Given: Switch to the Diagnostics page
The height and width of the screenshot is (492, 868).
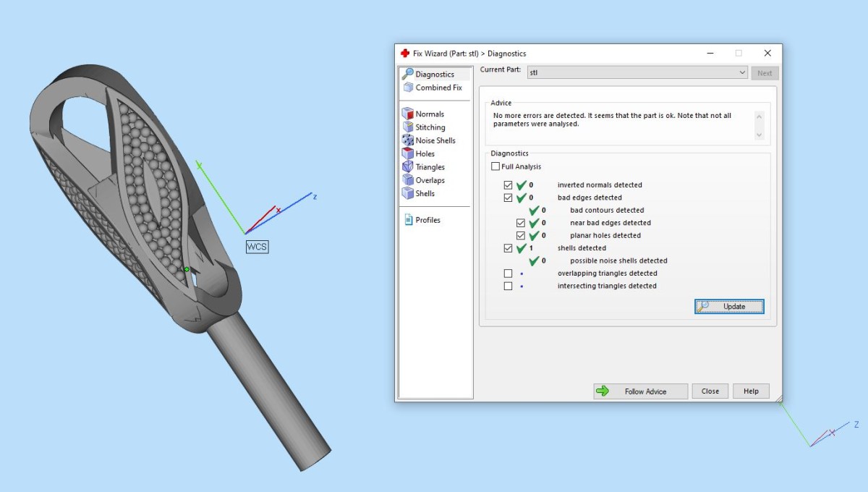Looking at the screenshot, I should [434, 75].
